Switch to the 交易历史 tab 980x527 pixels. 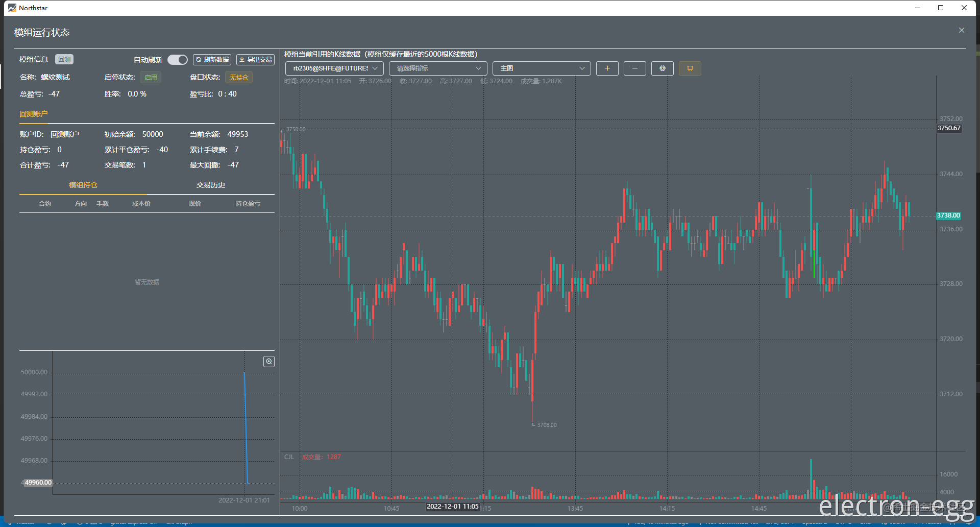[x=211, y=185]
